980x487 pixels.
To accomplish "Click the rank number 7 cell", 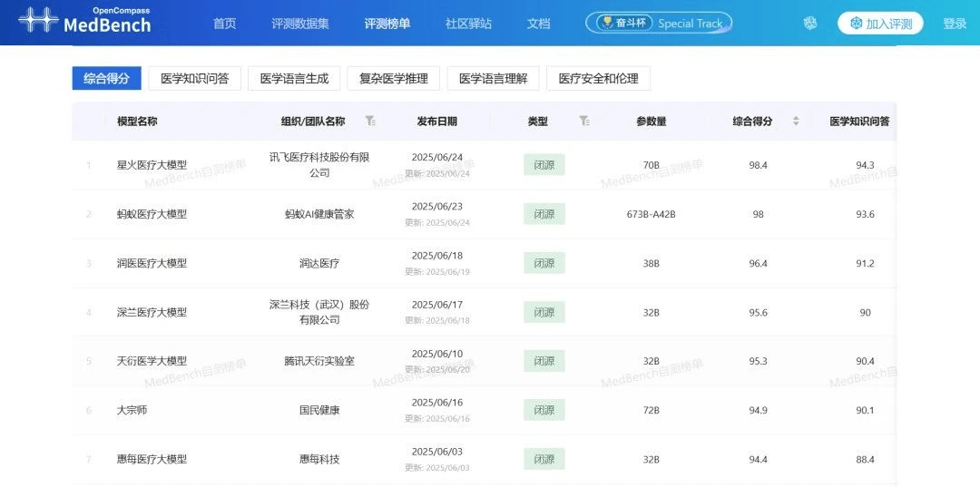I will [89, 460].
